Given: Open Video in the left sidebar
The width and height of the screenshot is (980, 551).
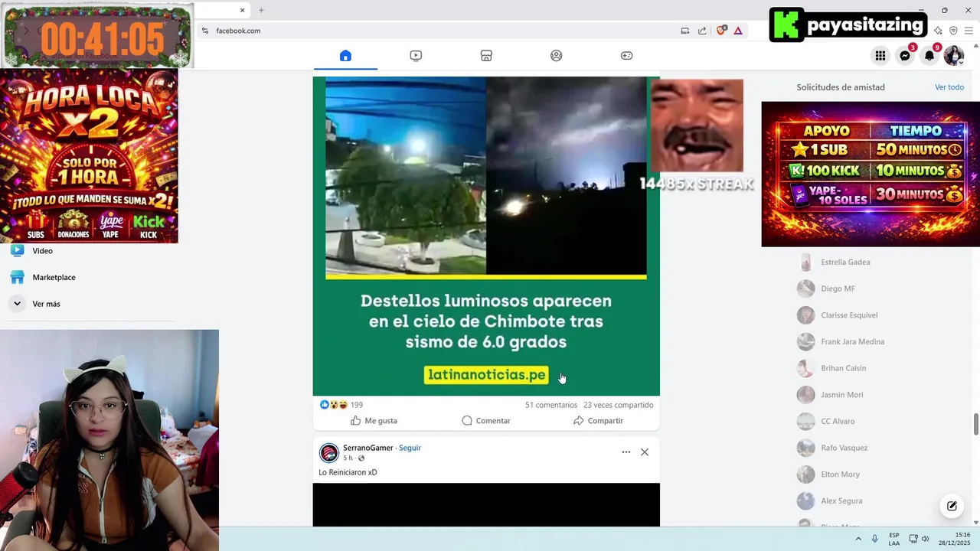Looking at the screenshot, I should [x=42, y=251].
